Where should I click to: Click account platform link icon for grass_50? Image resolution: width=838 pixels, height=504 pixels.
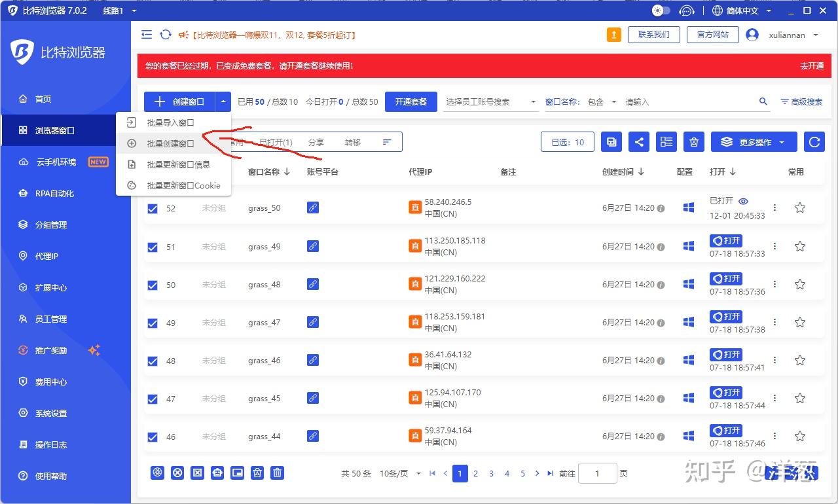point(313,208)
